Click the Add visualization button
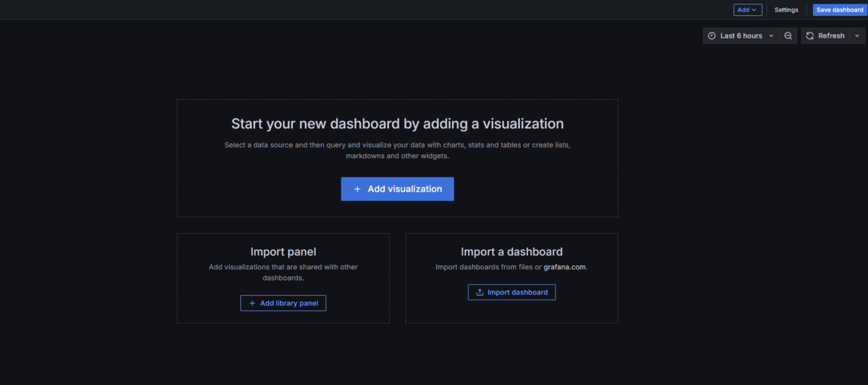868x385 pixels. 397,189
